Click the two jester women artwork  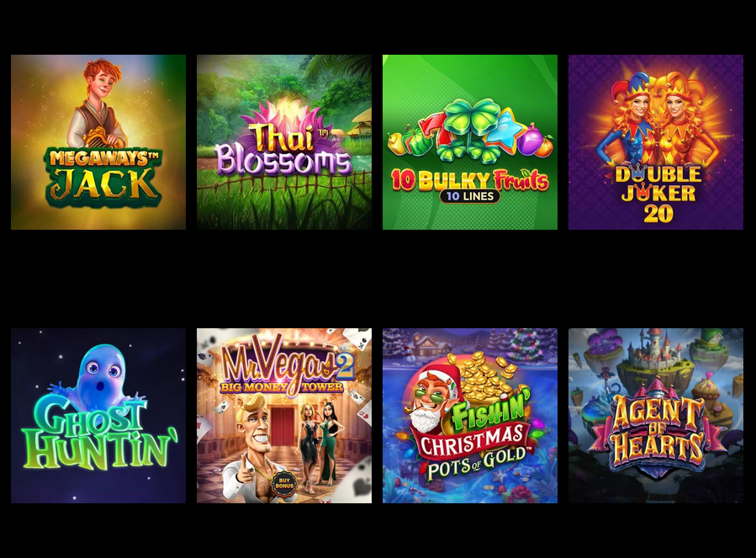(657, 119)
